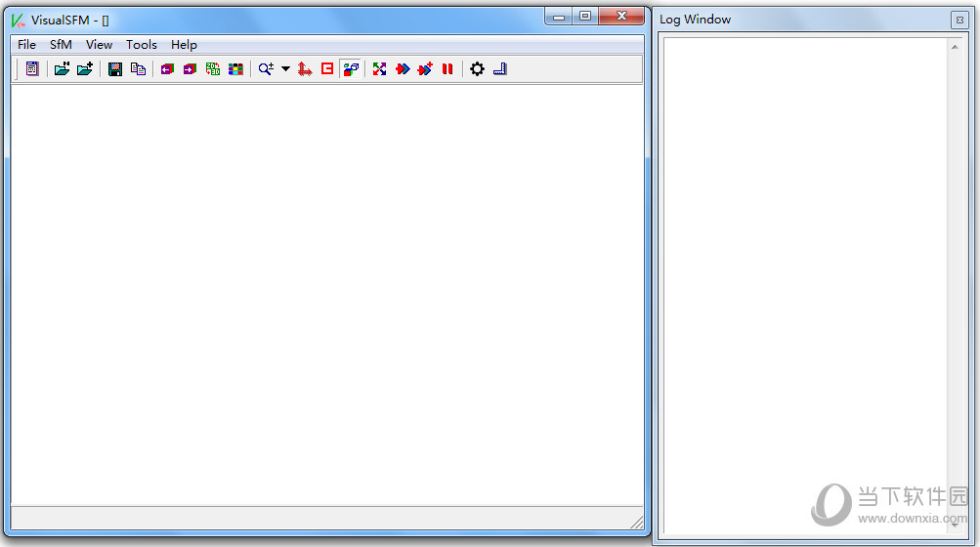Open the SfM menu
Screen dimensions: 980x547
pos(61,44)
